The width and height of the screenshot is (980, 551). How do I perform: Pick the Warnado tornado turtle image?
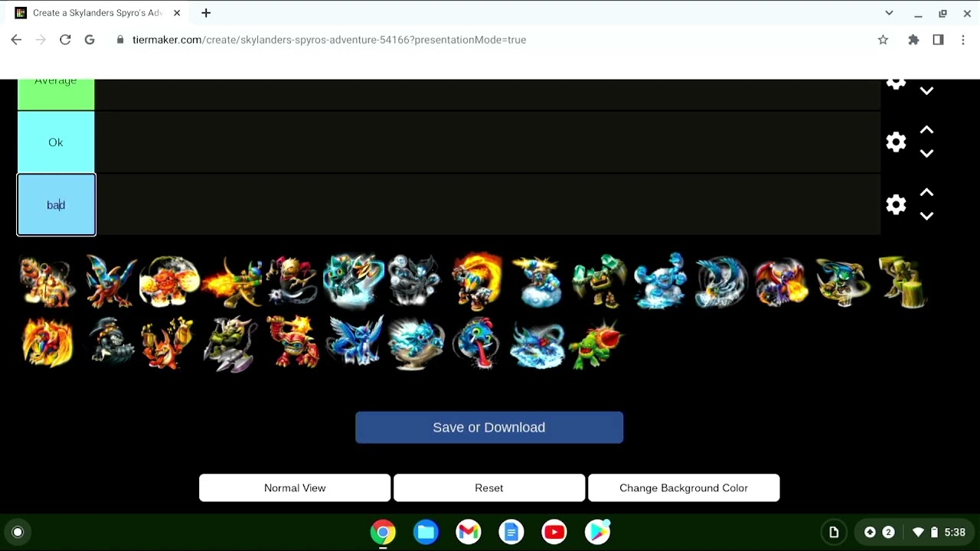[x=415, y=343]
